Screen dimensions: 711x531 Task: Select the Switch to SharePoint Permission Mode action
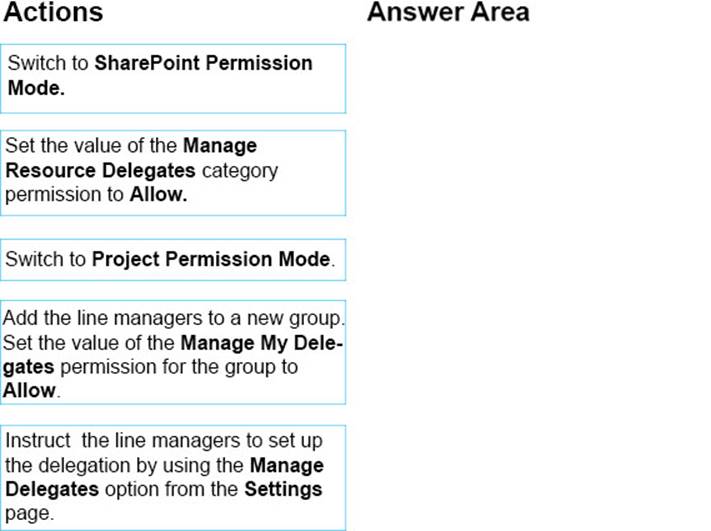173,78
